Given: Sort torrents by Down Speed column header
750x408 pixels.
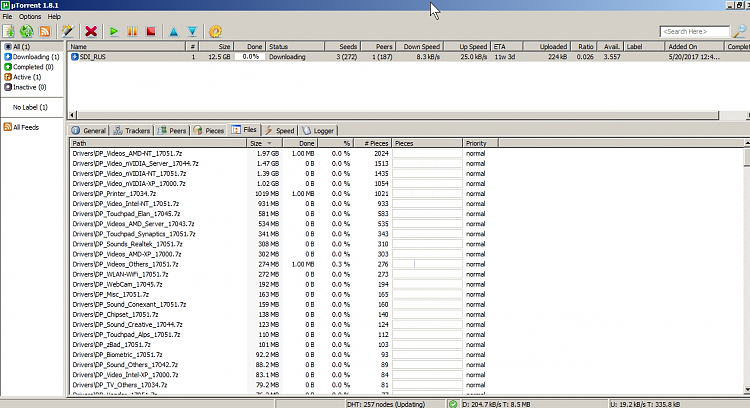Looking at the screenshot, I should point(419,46).
